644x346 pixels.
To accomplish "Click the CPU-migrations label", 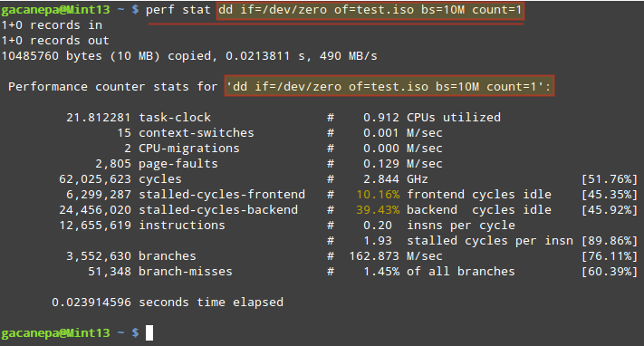I will 189,149.
